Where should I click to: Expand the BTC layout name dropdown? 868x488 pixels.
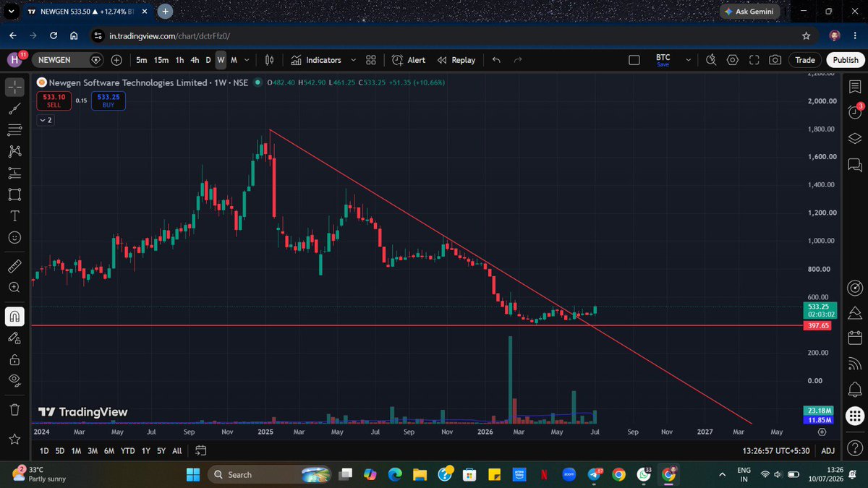pos(688,60)
